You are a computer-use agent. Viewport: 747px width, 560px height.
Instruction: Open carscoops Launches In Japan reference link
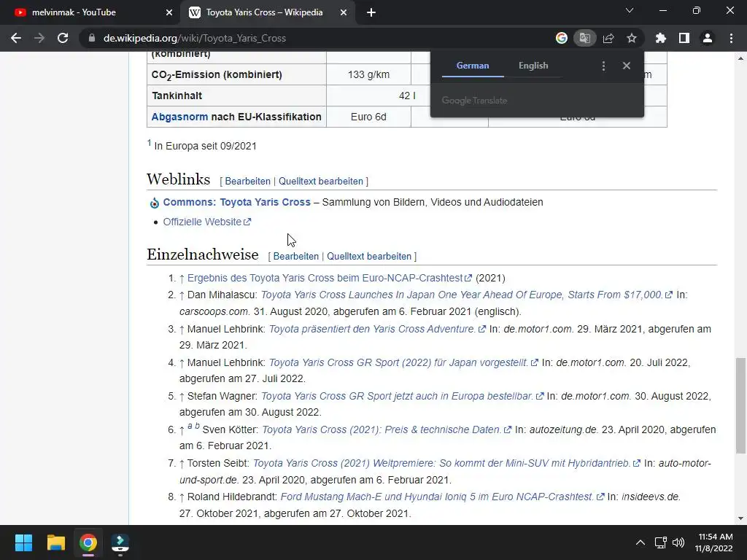click(x=466, y=295)
